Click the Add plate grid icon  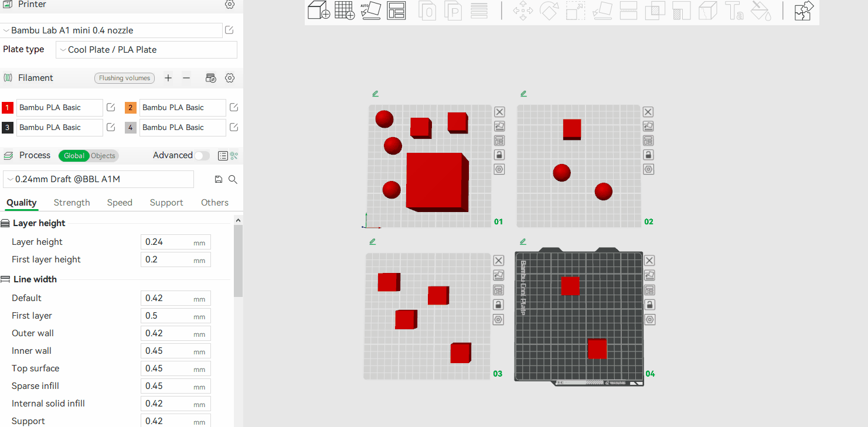coord(345,11)
